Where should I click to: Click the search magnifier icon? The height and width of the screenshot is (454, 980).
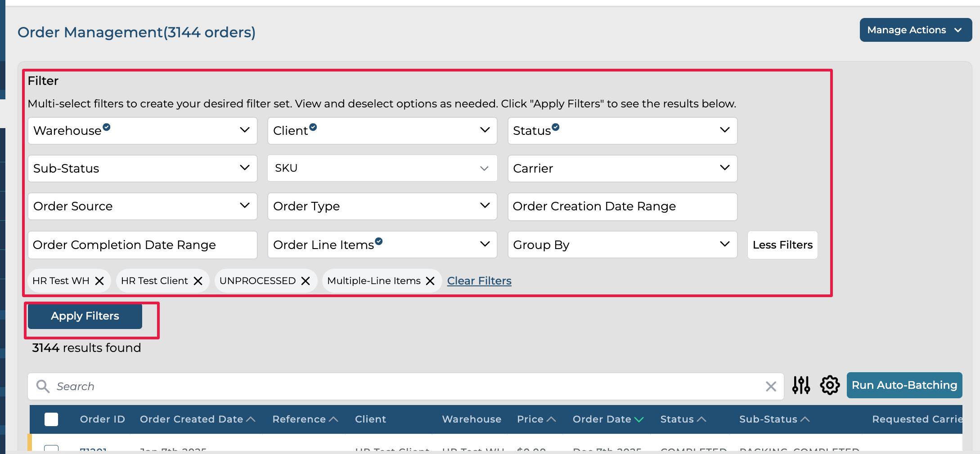click(43, 386)
